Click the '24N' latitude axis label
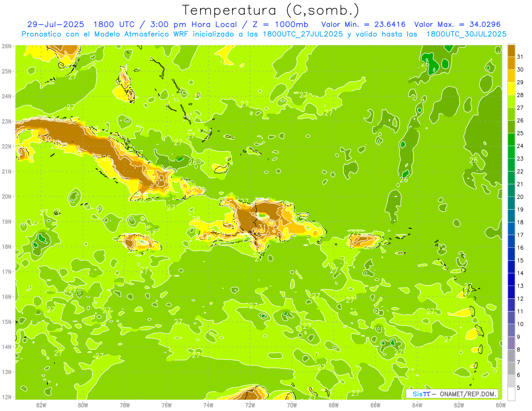The width and height of the screenshot is (532, 411). 6,96
